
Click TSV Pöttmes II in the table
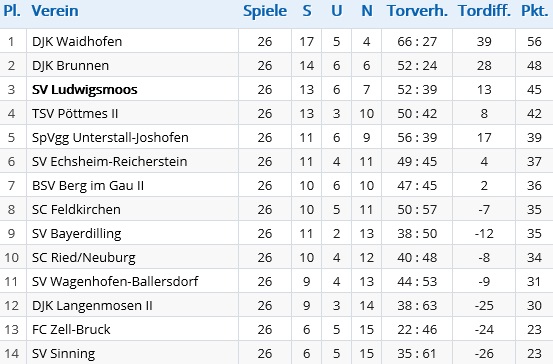pyautogui.click(x=75, y=113)
